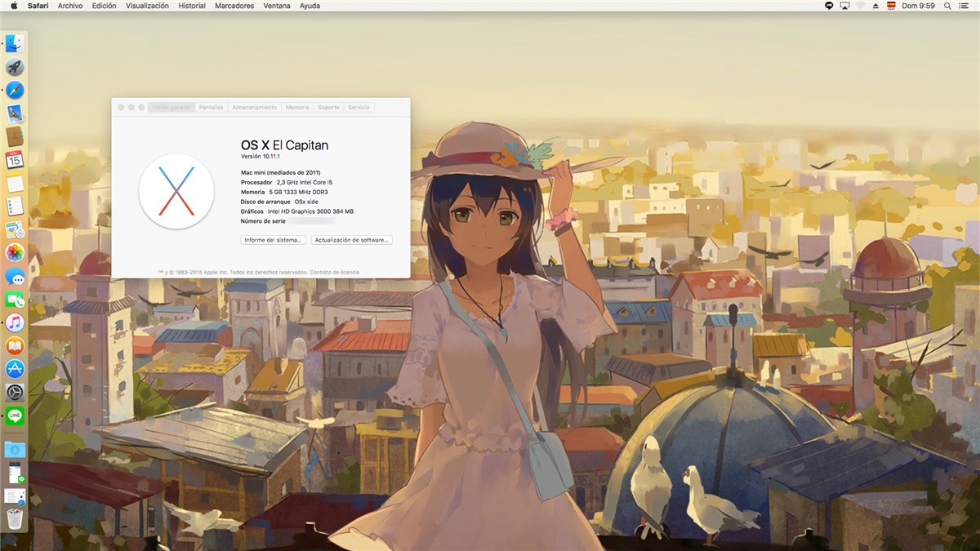Open LINE green app in Dock
Screen dimensions: 980x551
[15, 416]
